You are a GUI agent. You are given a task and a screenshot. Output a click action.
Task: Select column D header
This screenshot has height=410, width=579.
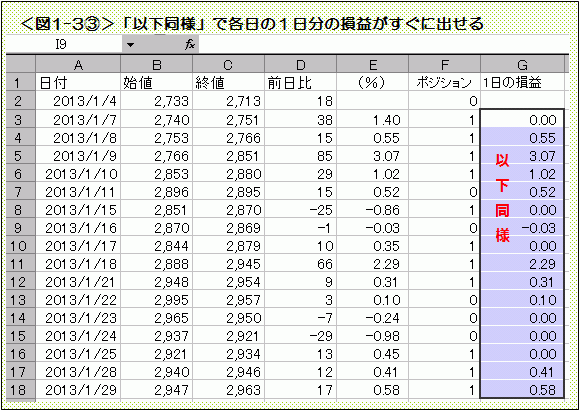pyautogui.click(x=300, y=65)
